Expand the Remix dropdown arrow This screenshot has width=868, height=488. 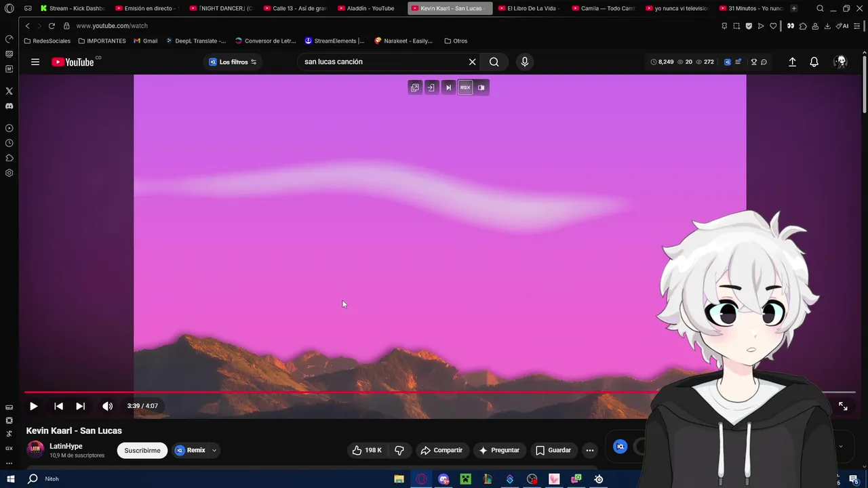(214, 450)
